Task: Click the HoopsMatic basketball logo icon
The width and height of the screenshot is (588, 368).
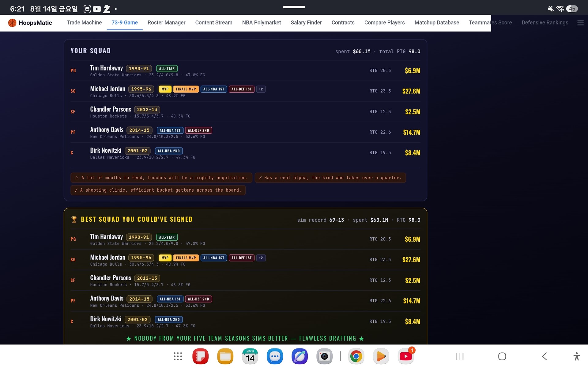Action: 12,23
